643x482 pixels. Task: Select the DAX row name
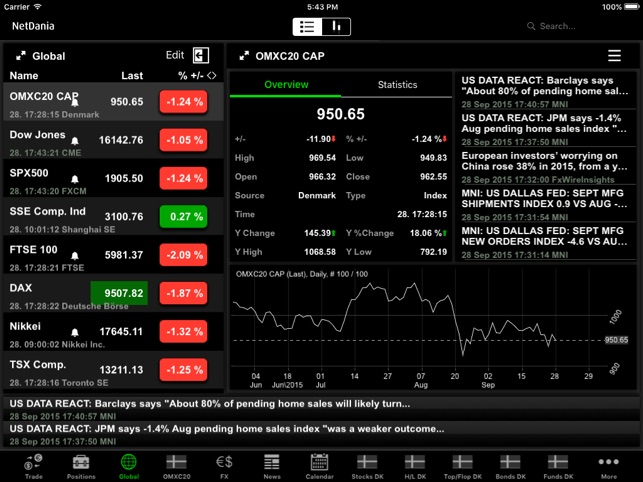coord(21,288)
